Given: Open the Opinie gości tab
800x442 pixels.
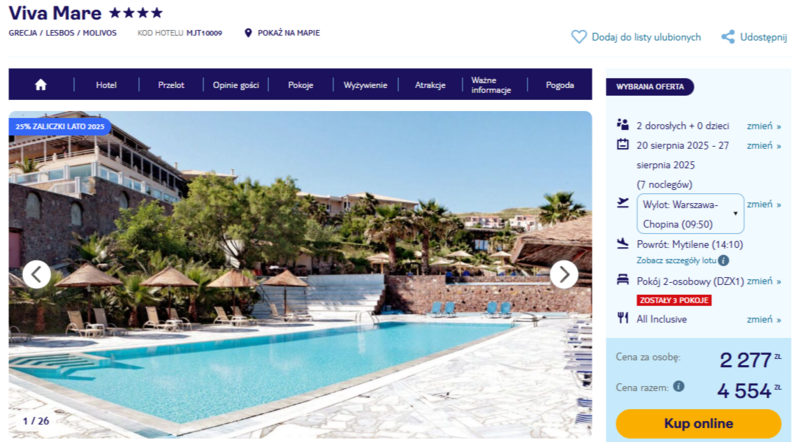Looking at the screenshot, I should coord(236,85).
